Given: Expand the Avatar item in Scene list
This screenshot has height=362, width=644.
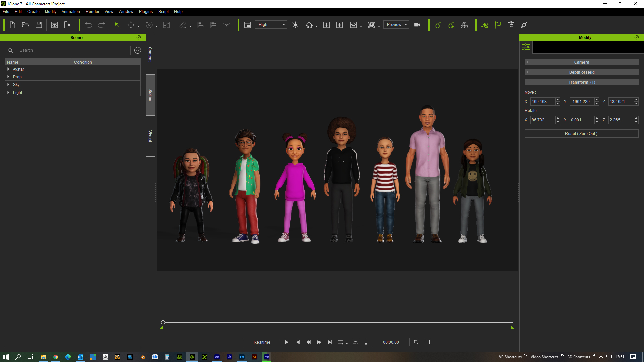Looking at the screenshot, I should 8,69.
